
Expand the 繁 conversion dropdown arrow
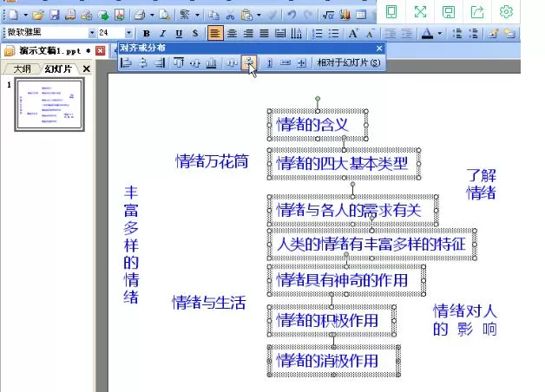point(197,16)
